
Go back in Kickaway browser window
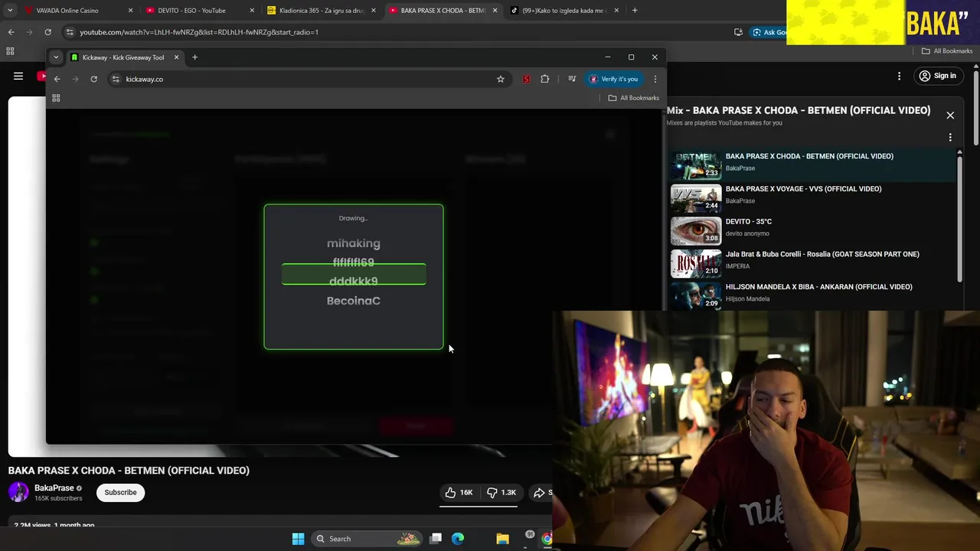click(57, 79)
